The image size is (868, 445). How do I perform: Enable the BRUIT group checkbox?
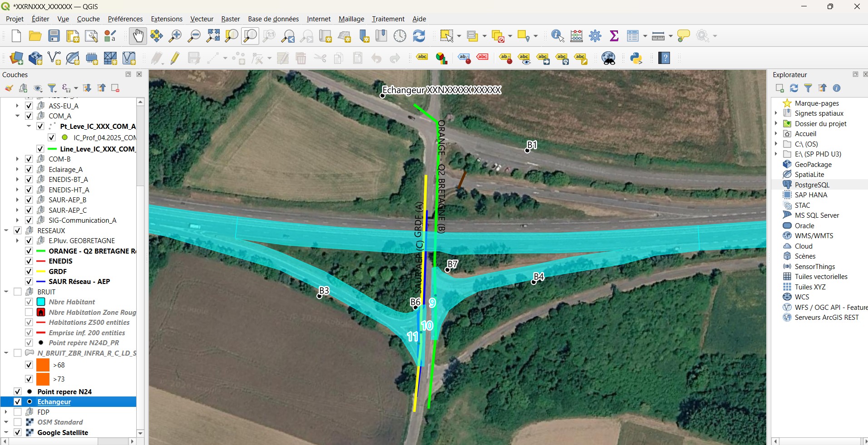pos(18,292)
